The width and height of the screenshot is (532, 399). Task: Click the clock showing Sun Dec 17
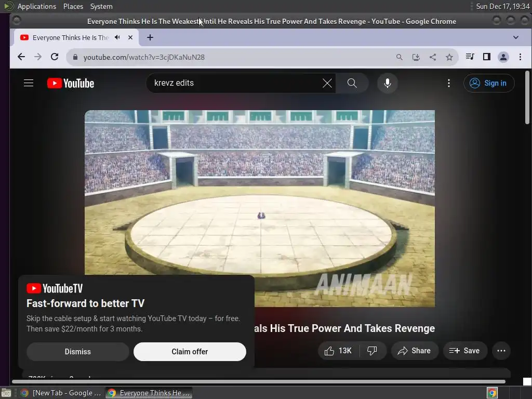pos(502,6)
